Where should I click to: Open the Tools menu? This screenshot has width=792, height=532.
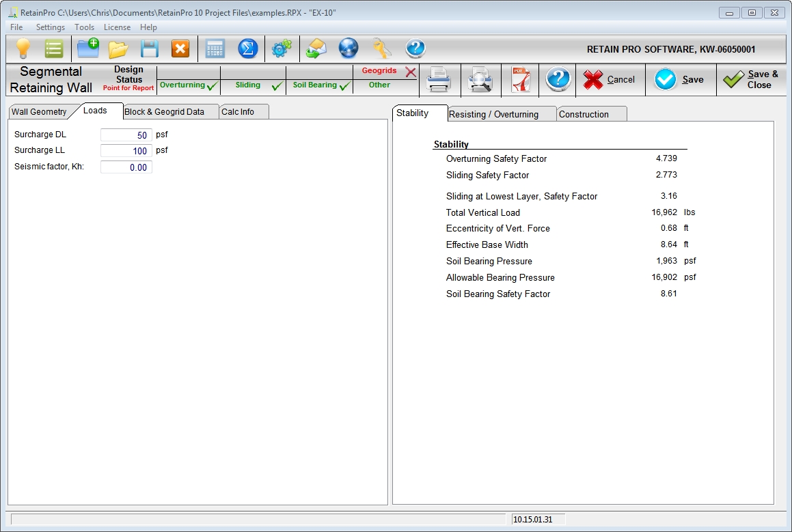[85, 27]
